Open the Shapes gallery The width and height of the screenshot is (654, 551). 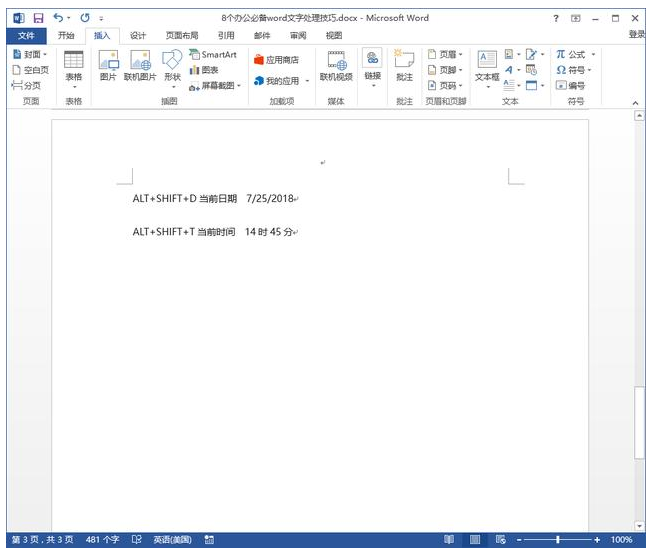point(172,69)
